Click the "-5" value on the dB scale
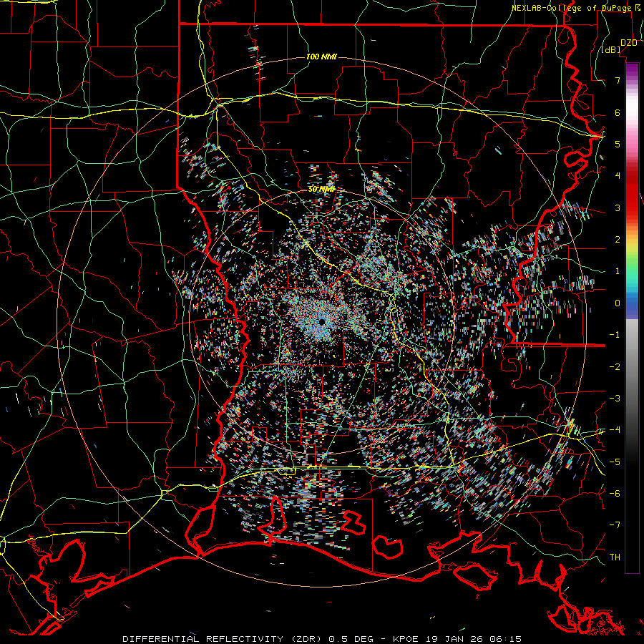 (x=615, y=462)
